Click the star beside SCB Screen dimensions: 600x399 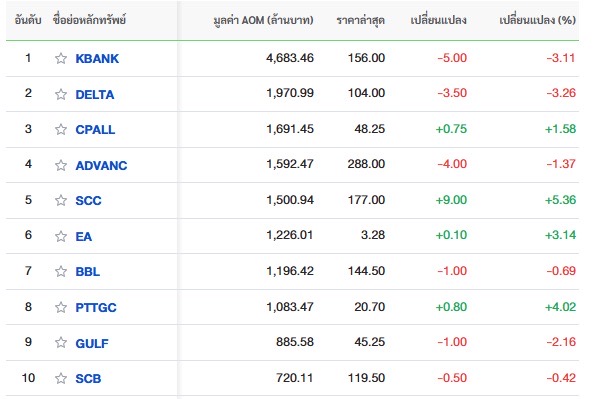pos(61,378)
